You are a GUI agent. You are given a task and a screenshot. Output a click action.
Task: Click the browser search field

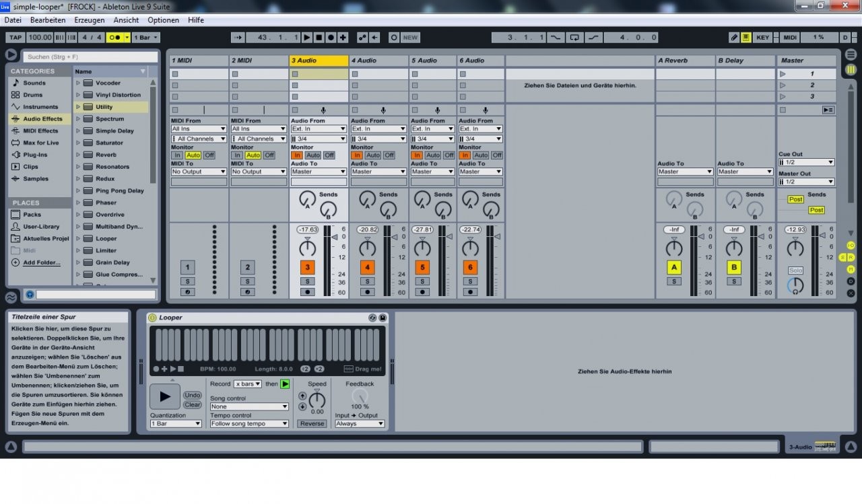tap(90, 57)
